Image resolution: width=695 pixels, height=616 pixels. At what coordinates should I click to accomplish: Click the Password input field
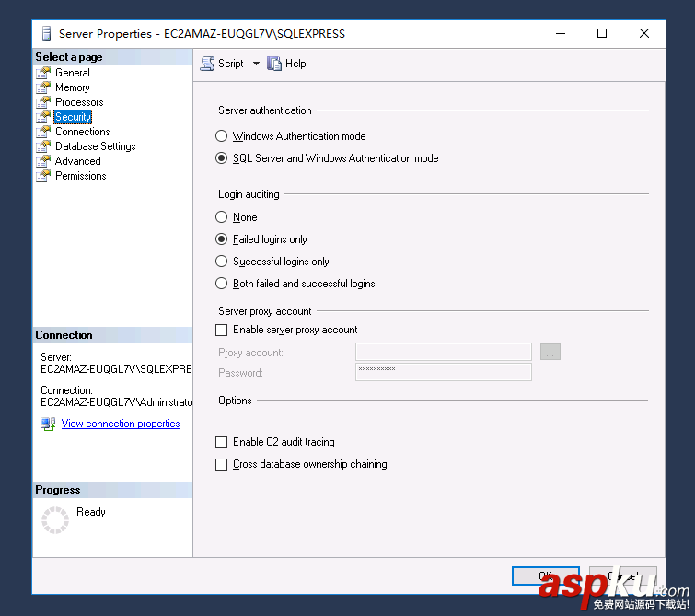444,372
